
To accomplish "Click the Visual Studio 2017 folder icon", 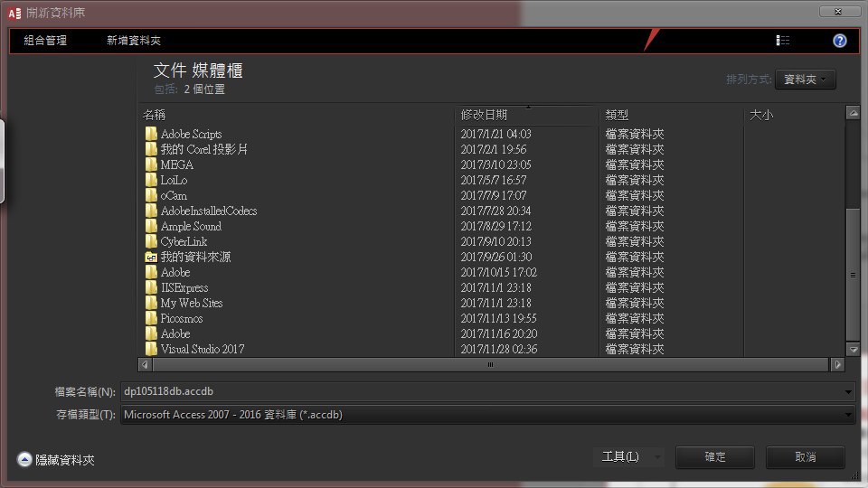I will point(151,350).
